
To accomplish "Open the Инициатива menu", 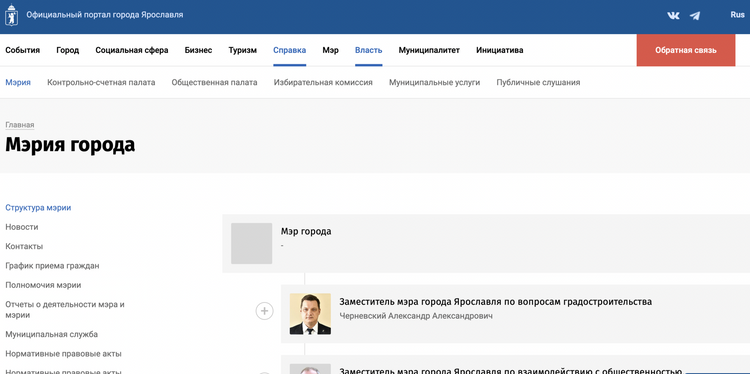I will click(x=499, y=50).
